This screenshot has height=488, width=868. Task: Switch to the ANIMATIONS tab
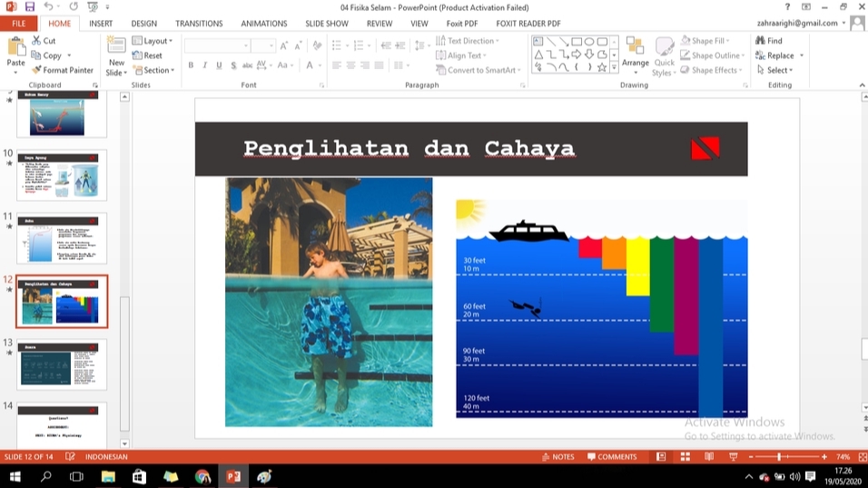click(x=264, y=24)
